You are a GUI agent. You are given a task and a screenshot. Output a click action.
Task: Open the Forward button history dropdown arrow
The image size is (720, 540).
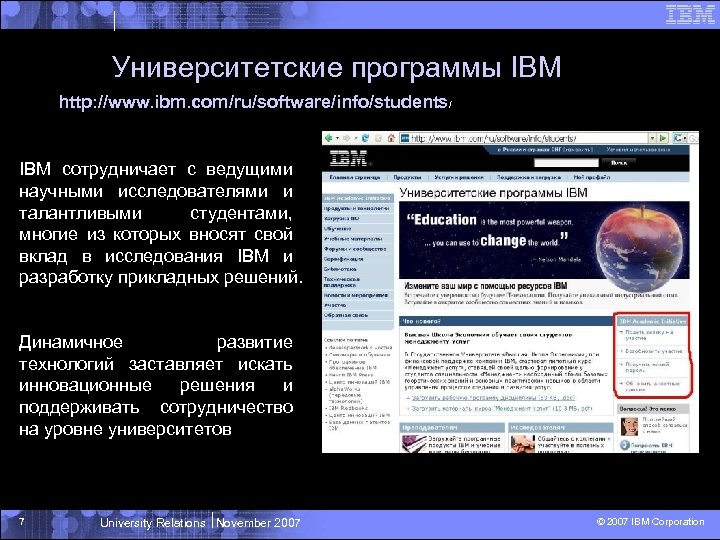click(355, 138)
